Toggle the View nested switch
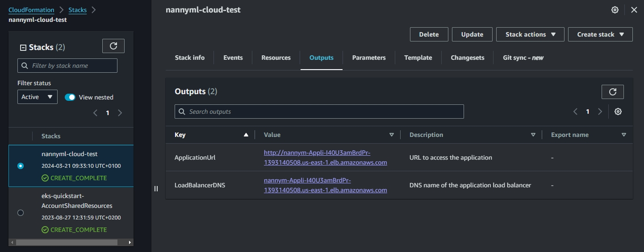The height and width of the screenshot is (252, 644). coord(70,97)
